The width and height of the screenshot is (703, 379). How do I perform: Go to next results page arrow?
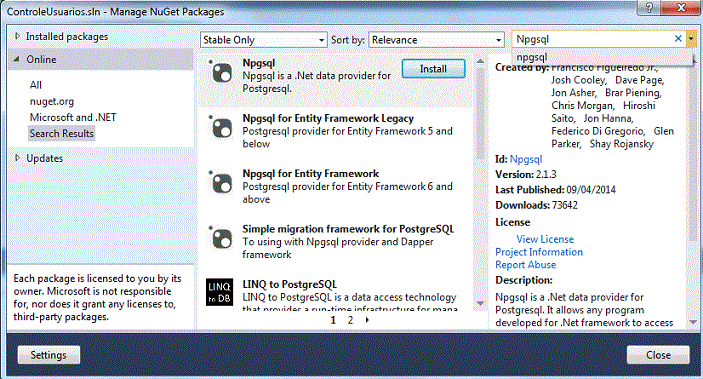point(367,320)
